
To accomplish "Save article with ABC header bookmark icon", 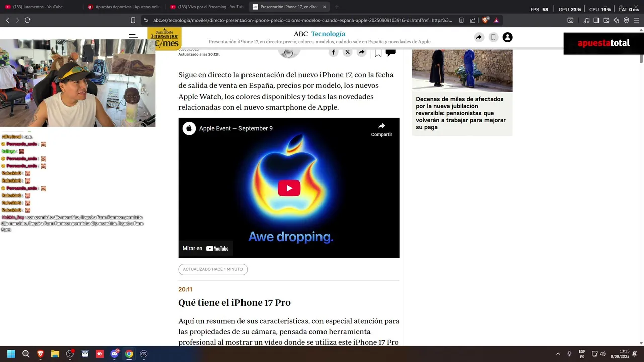I will pyautogui.click(x=493, y=37).
